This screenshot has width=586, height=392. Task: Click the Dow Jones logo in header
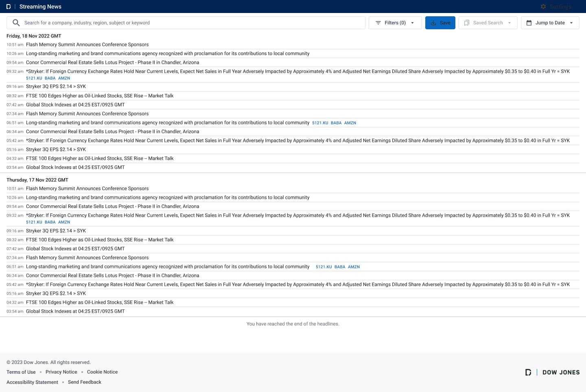9,7
